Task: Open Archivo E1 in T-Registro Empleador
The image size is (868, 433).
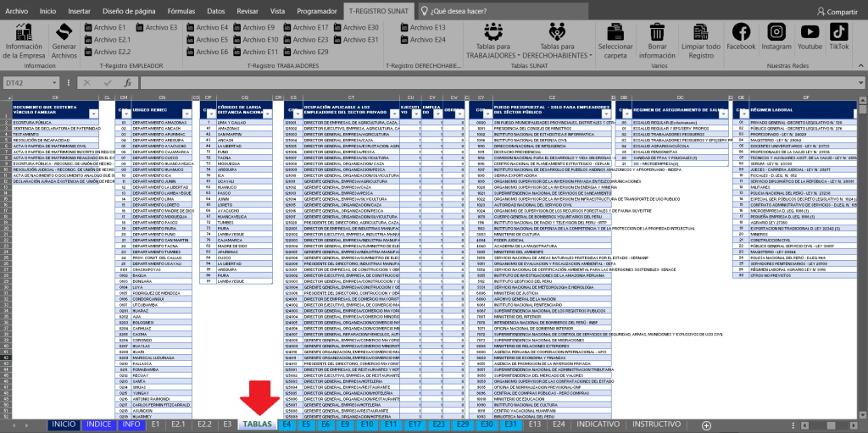Action: coord(105,27)
